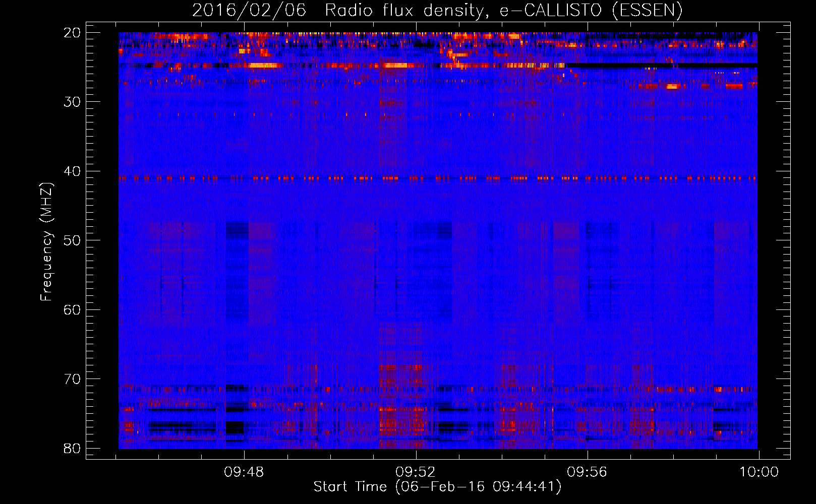Click the 70 frequency tick label

(x=73, y=379)
